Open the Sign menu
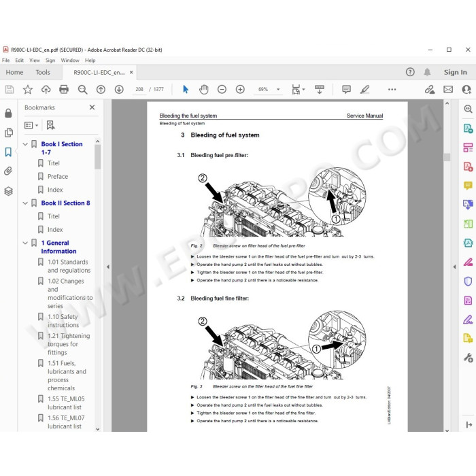 tap(50, 61)
